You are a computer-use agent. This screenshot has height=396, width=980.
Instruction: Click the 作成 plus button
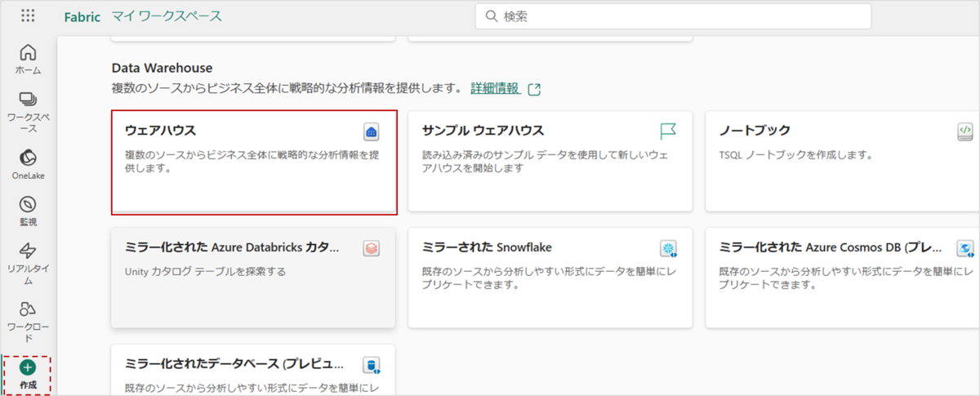(28, 367)
